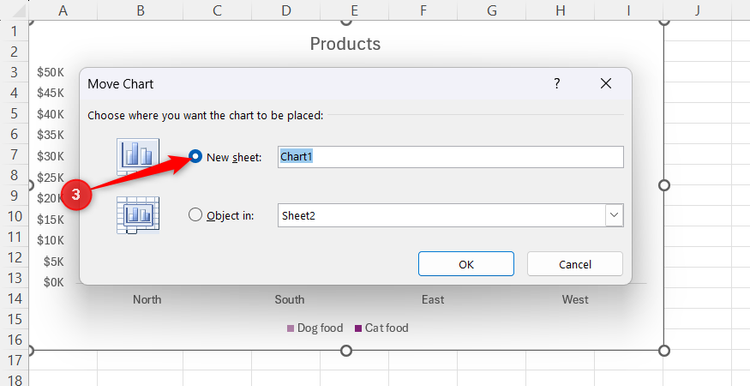Click the $50K axis value
The height and width of the screenshot is (386, 750).
pos(50,72)
